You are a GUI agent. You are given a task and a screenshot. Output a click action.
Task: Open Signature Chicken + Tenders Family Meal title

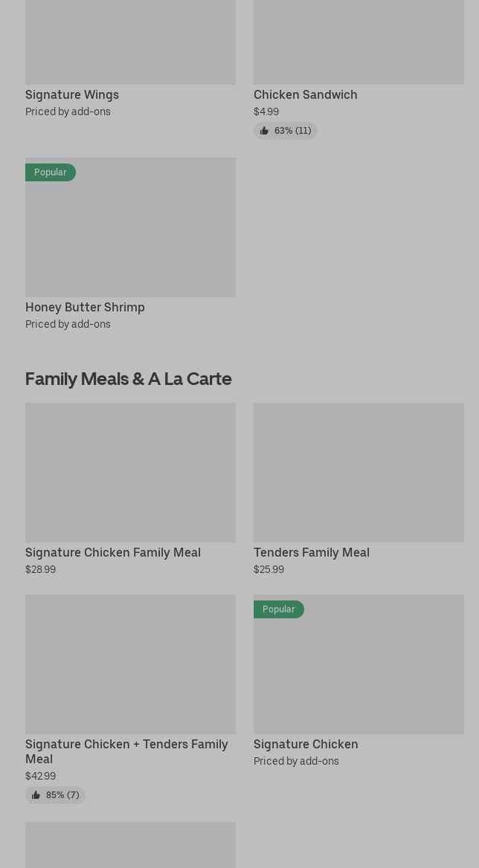[x=126, y=751]
